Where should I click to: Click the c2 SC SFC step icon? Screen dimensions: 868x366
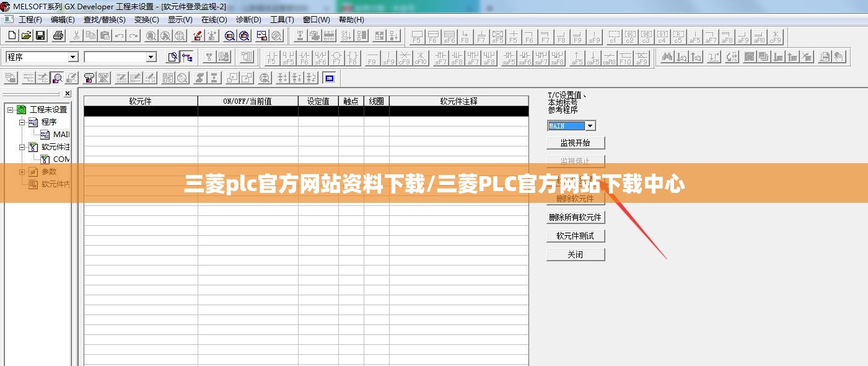tap(629, 37)
